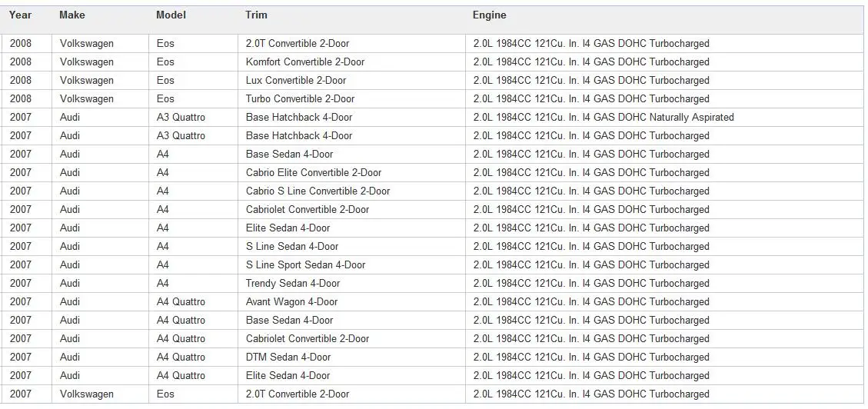Click the Trim column header

(256, 15)
